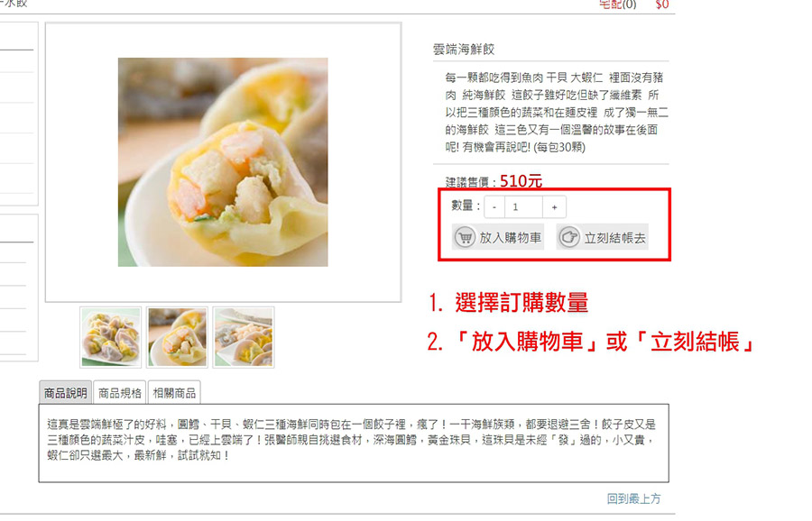
Task: Click the 回到最上方 link
Action: [x=634, y=498]
